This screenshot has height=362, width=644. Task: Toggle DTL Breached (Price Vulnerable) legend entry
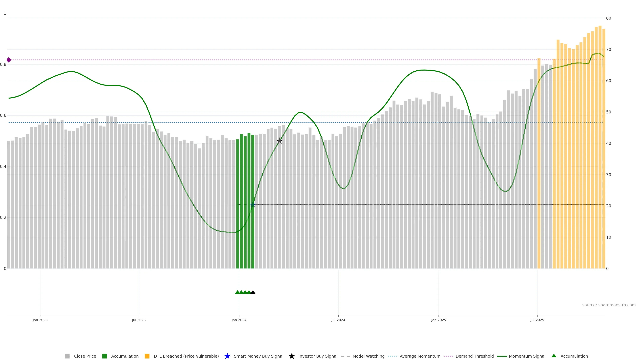[x=186, y=356]
